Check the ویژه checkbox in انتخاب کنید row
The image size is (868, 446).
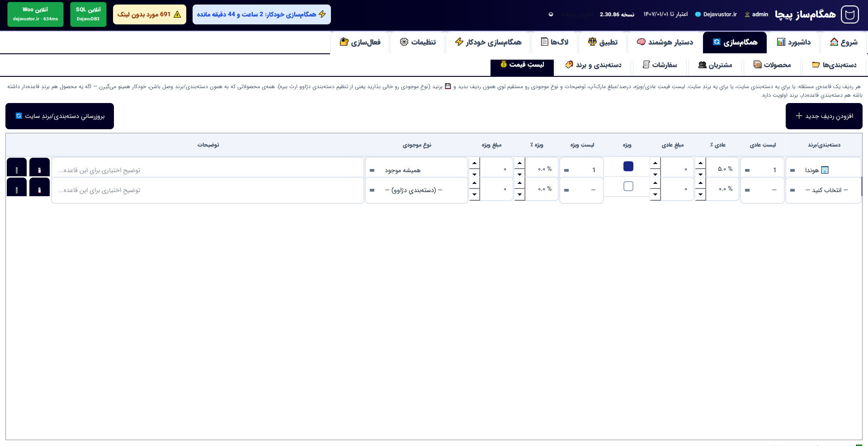pos(628,186)
